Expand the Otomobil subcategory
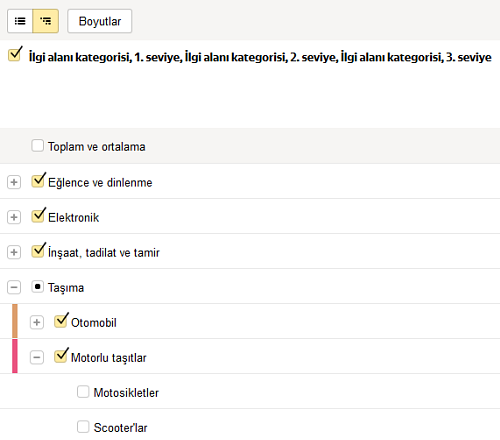 click(x=37, y=322)
